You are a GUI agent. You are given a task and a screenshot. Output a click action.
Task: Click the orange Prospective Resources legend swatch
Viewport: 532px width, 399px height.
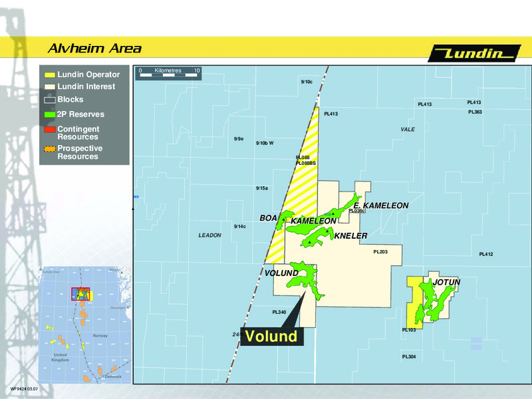pyautogui.click(x=50, y=148)
